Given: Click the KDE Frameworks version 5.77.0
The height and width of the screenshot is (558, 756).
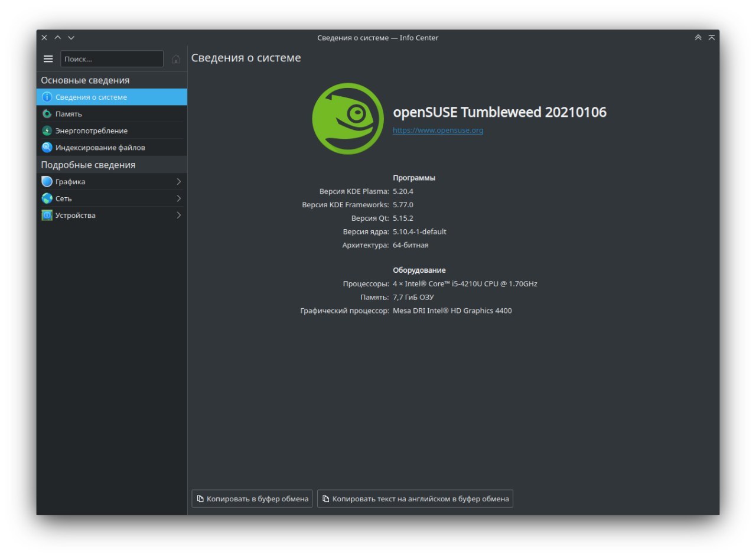Looking at the screenshot, I should coord(403,205).
